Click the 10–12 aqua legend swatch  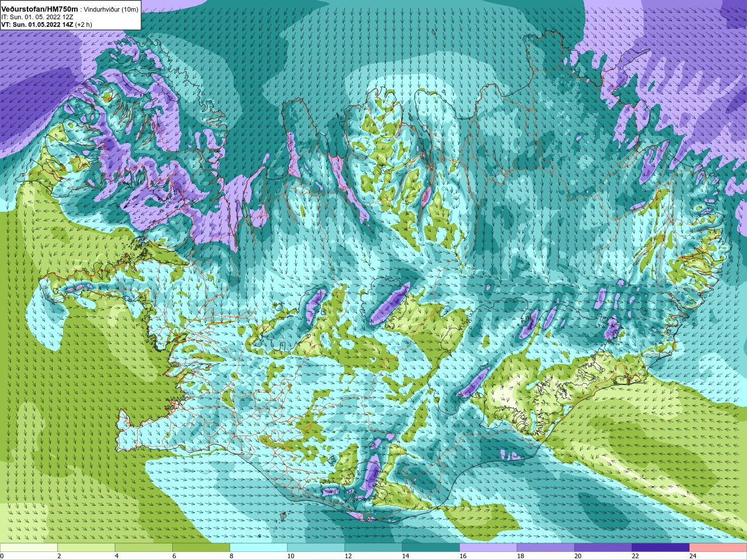(x=316, y=548)
